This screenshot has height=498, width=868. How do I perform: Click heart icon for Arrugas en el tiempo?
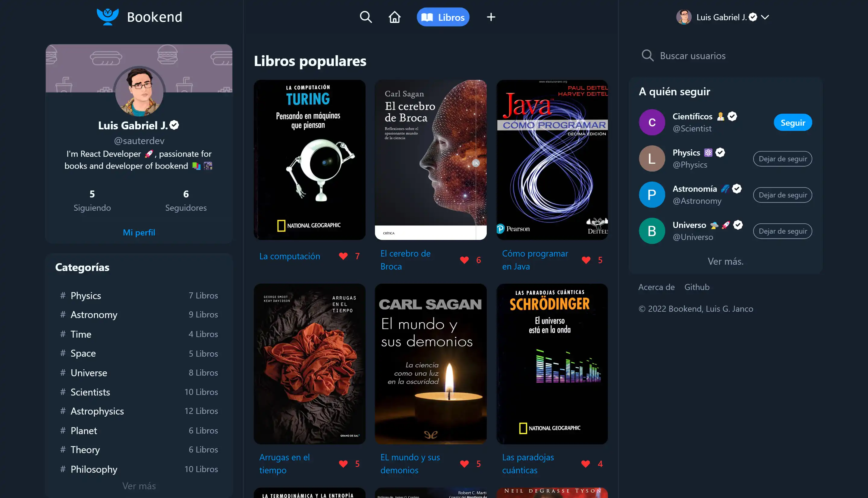343,464
